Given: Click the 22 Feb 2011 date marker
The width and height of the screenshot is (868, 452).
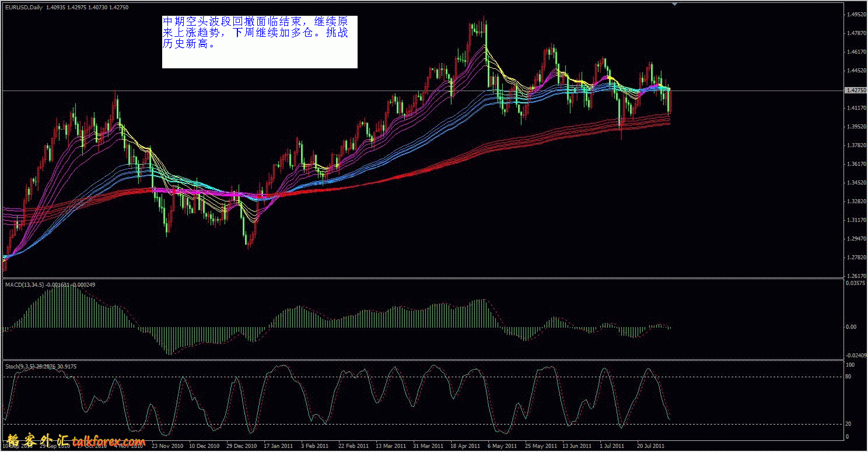Looking at the screenshot, I should (x=354, y=446).
